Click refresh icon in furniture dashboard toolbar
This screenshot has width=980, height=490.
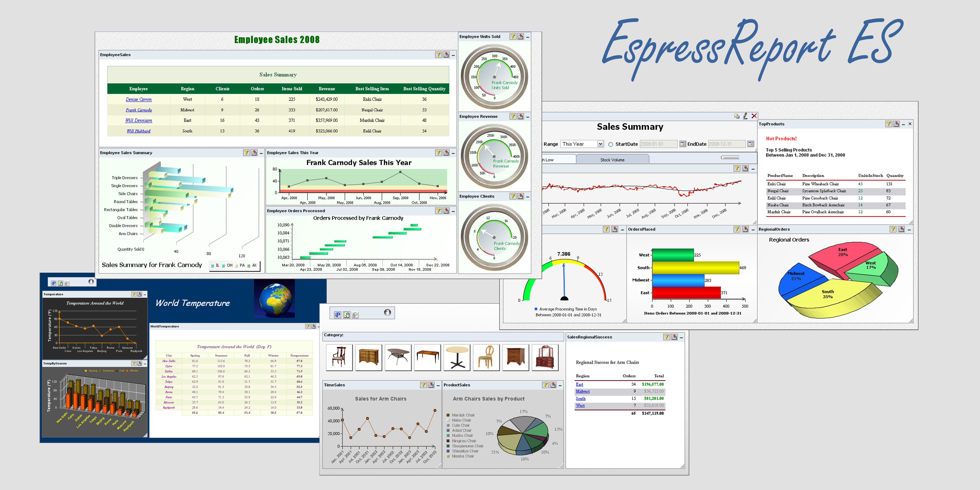[x=347, y=315]
